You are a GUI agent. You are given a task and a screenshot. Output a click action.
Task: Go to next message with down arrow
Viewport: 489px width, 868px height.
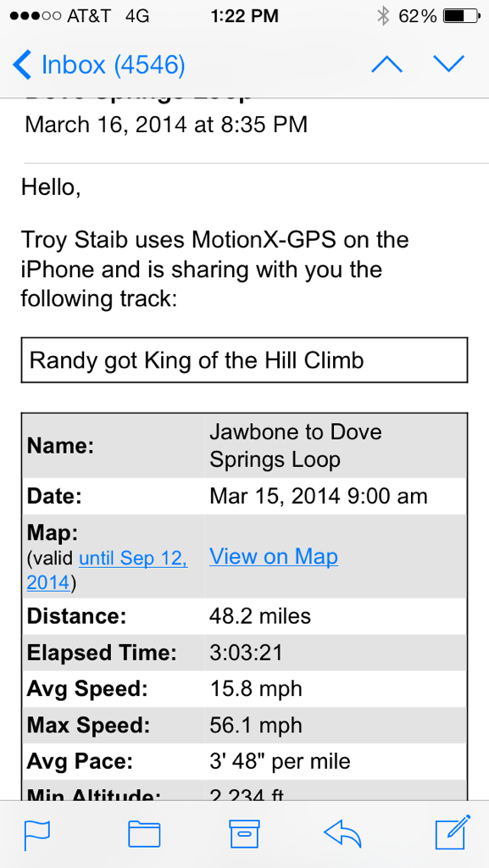click(x=448, y=64)
